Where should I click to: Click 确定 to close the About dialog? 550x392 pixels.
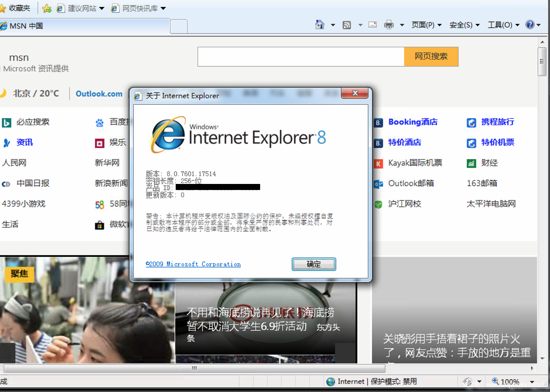coord(314,264)
